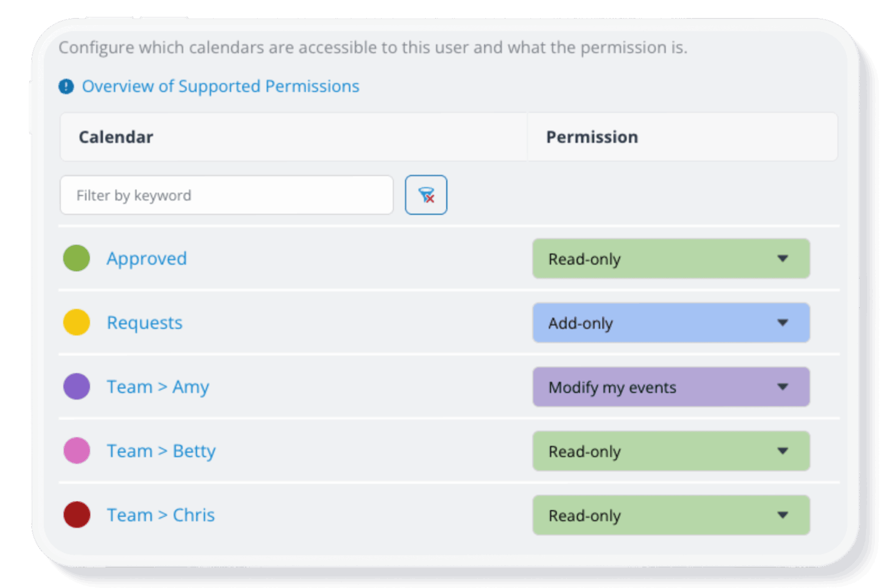Open the Approved calendar link
Viewport: 884px width, 588px height.
click(147, 259)
